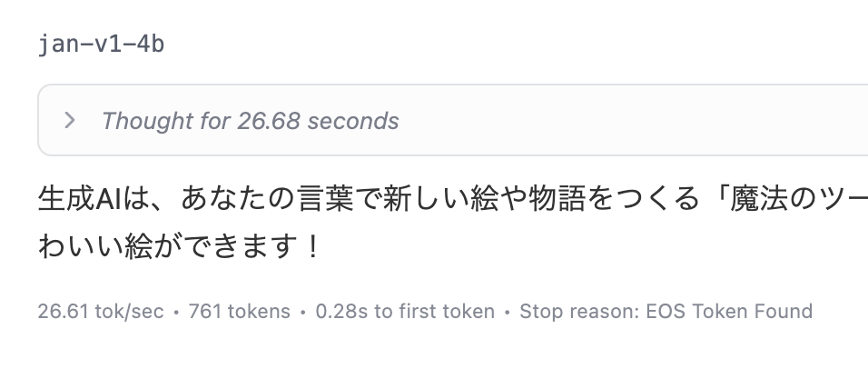Click the bullet separator before Stop reason
868x369 pixels.
[x=507, y=312]
